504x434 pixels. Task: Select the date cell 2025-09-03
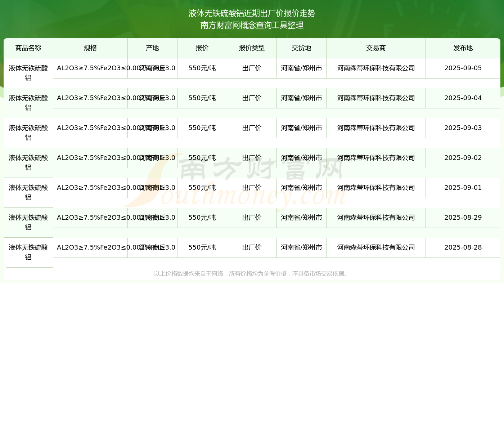coord(463,128)
